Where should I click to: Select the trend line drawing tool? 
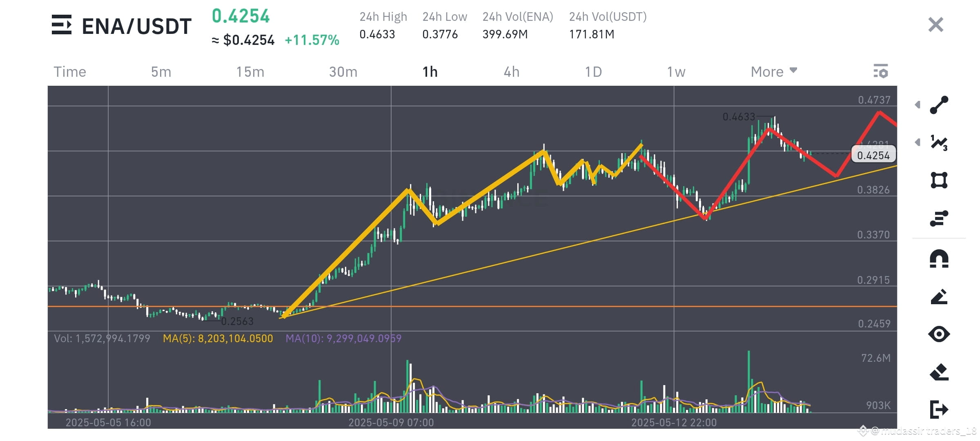tap(939, 105)
